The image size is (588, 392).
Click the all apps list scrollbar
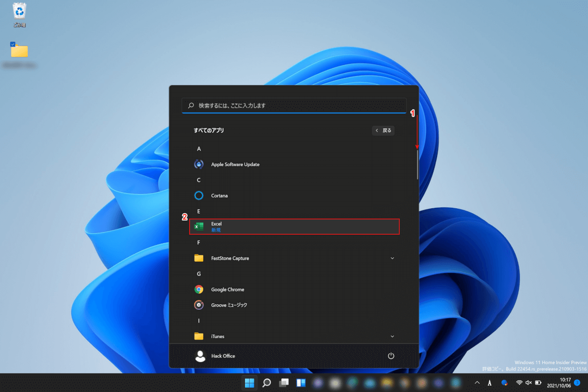point(417,164)
